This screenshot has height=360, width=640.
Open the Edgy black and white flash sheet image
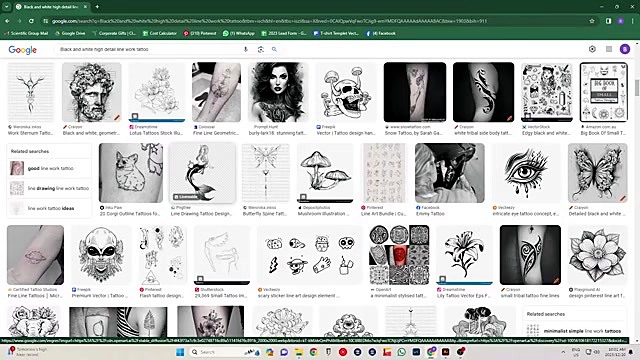tap(547, 92)
